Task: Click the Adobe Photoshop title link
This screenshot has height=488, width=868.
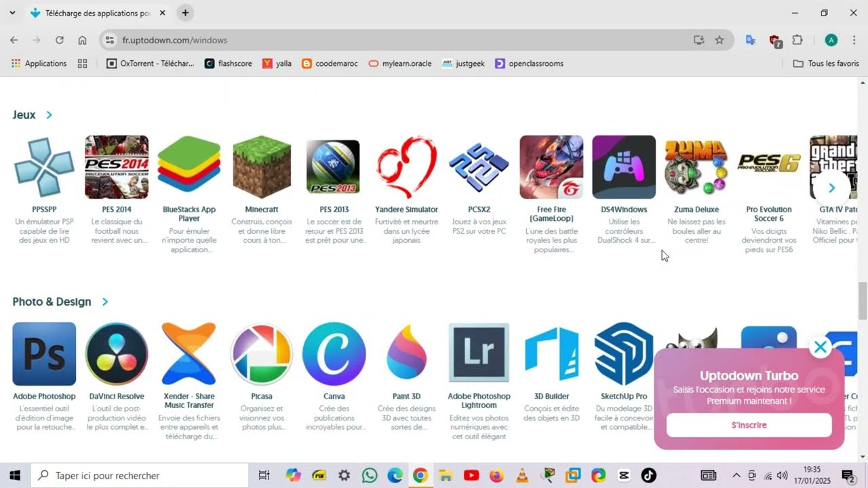Action: (x=44, y=396)
